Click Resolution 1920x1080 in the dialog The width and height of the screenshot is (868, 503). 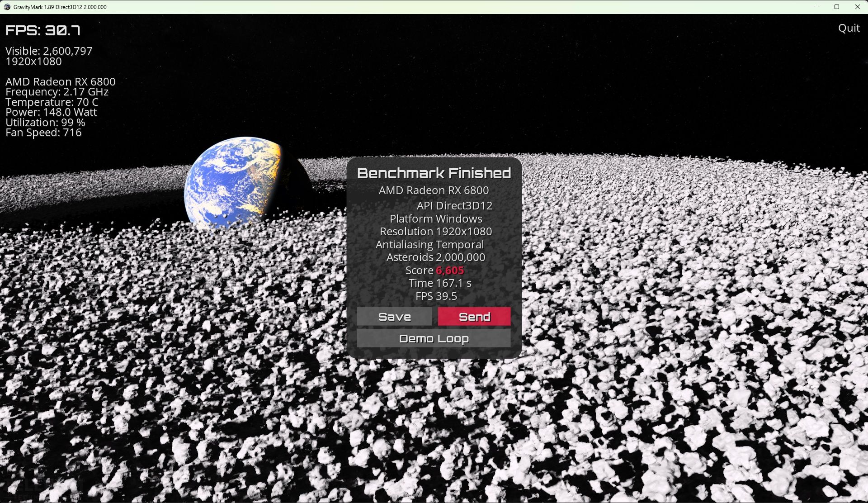[x=436, y=232]
